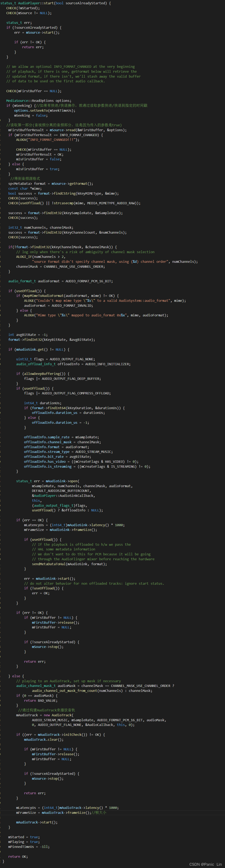Click the mAudioTrack->initCheck() condition line

pyautogui.click(x=61, y=735)
